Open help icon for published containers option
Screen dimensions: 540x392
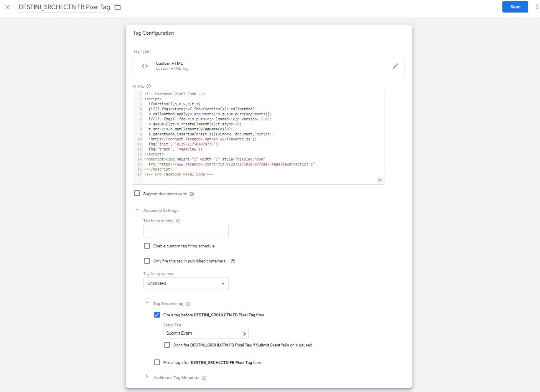coord(233,261)
